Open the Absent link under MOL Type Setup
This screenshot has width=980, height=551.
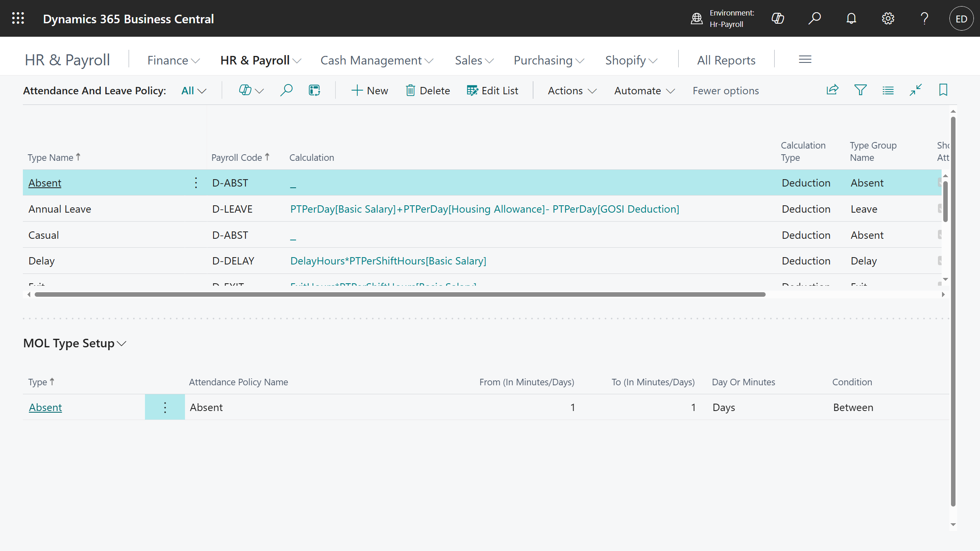point(45,407)
